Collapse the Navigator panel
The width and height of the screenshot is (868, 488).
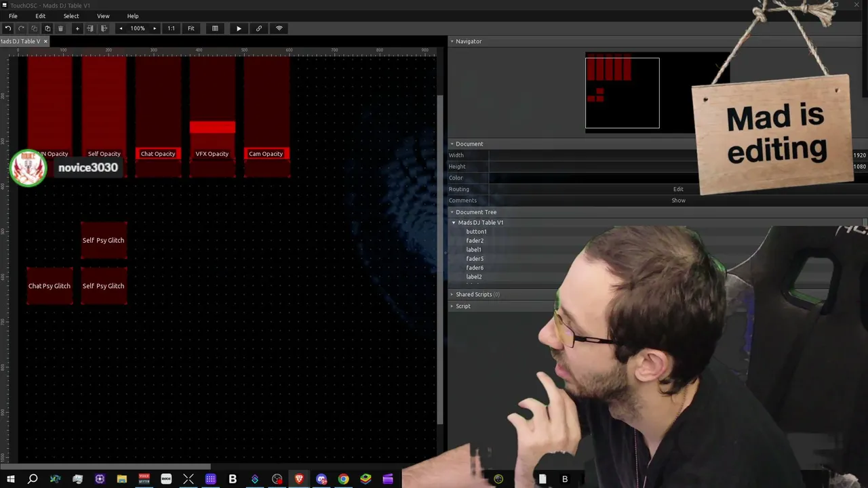pos(452,41)
